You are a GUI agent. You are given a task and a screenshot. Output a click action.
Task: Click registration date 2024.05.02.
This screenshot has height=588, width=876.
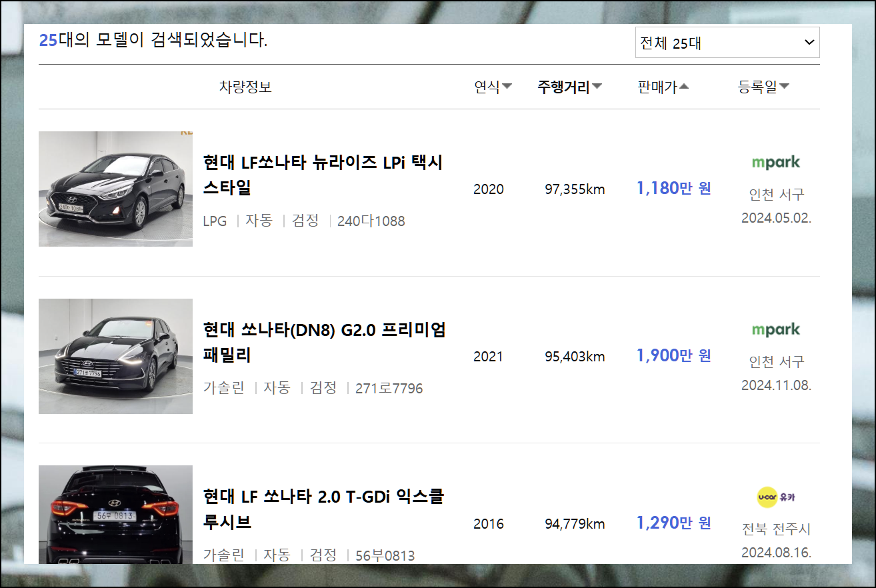coord(776,218)
